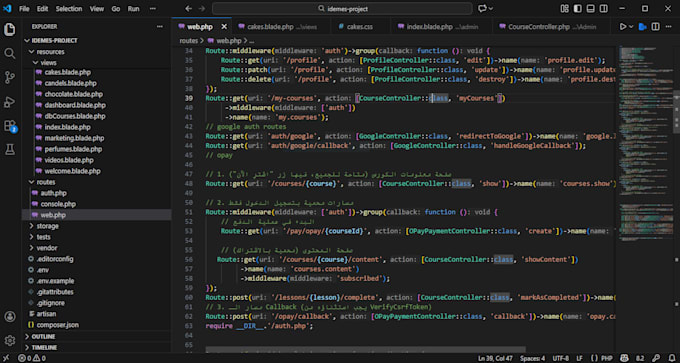Open the File menu
This screenshot has height=363, width=680.
point(24,9)
